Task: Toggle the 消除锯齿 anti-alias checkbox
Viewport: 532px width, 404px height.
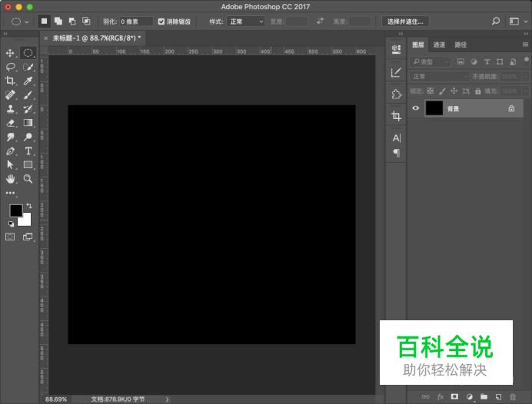Action: [x=161, y=22]
